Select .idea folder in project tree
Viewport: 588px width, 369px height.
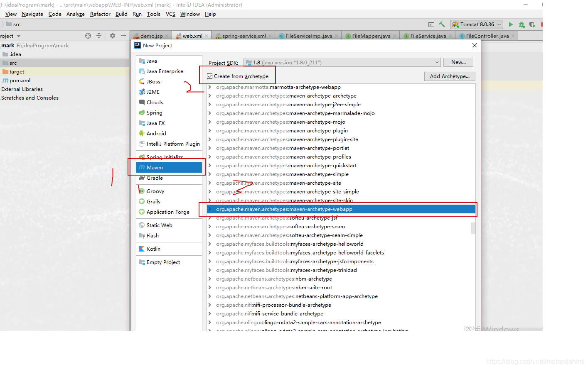pos(15,54)
